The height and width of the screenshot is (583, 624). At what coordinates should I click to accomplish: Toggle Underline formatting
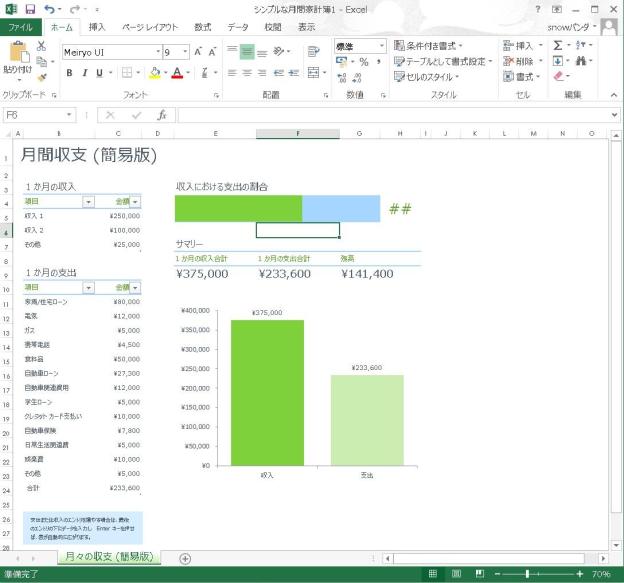(99, 73)
